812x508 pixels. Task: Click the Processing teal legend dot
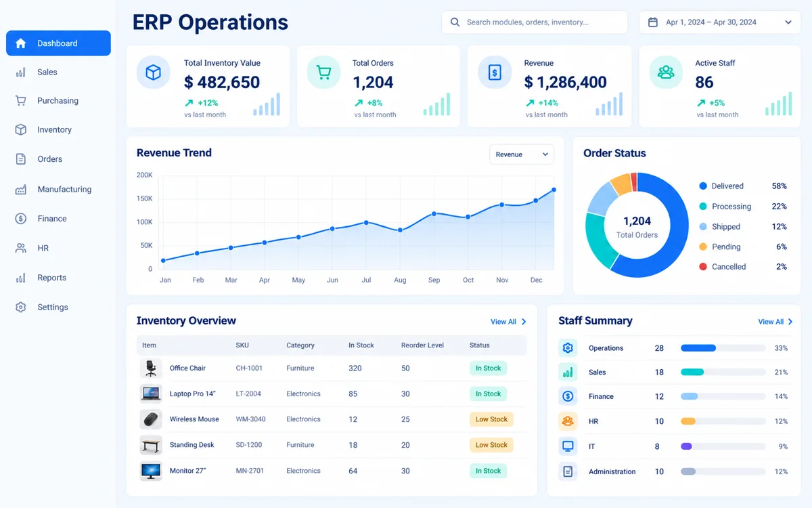coord(703,207)
